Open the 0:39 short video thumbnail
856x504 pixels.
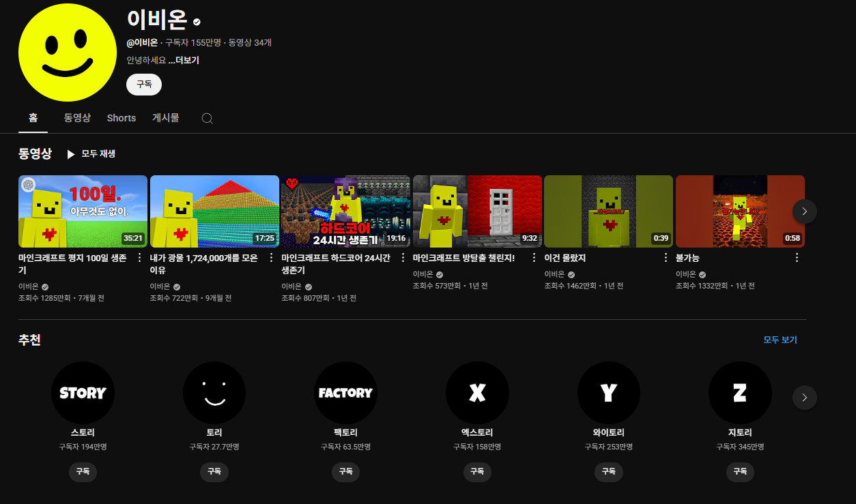(x=608, y=211)
